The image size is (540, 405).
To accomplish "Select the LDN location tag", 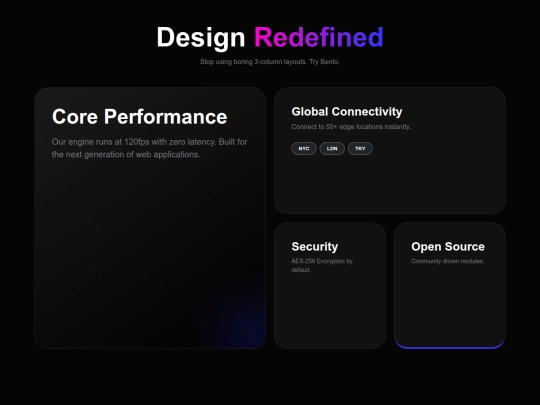I will pyautogui.click(x=332, y=148).
